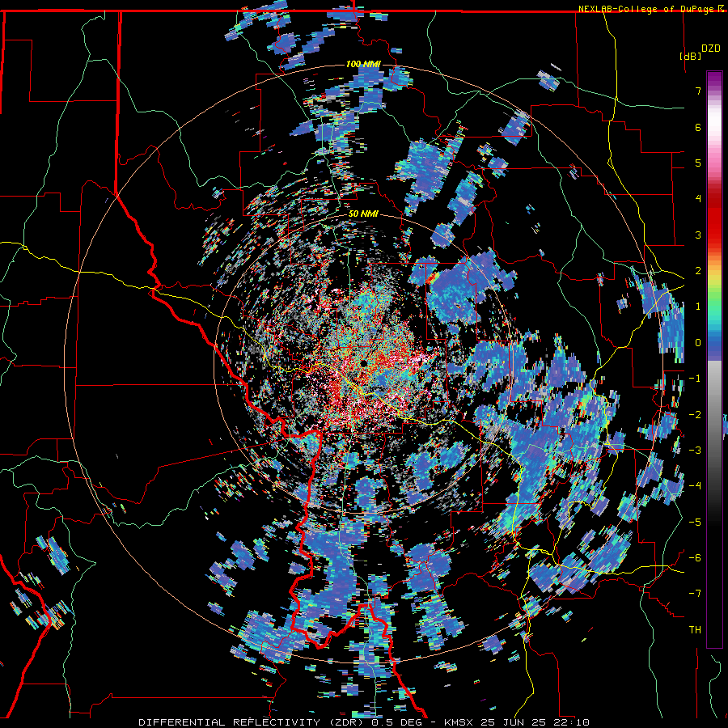
Task: Click the -5 tick label on the color scale
Action: coord(695,523)
